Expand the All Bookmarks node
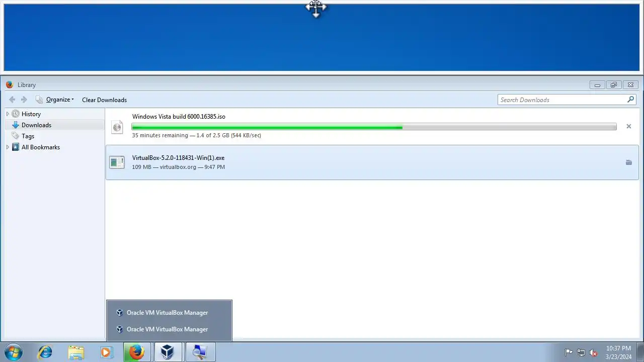Image resolution: width=644 pixels, height=362 pixels. (8, 147)
